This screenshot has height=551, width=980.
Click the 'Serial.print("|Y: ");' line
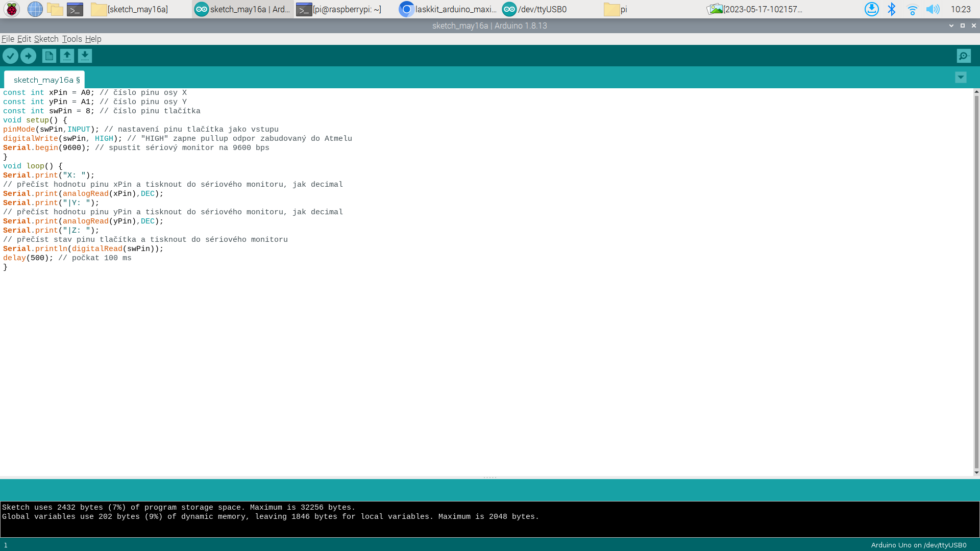(51, 203)
